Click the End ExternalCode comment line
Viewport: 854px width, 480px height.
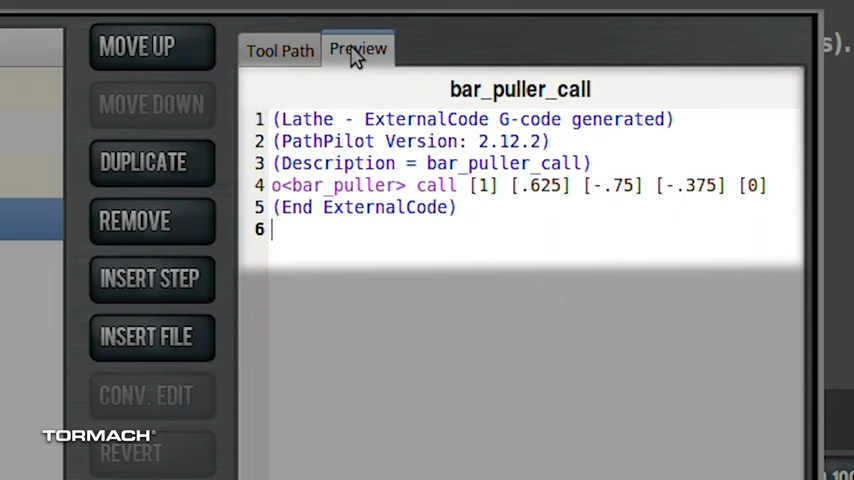click(364, 207)
